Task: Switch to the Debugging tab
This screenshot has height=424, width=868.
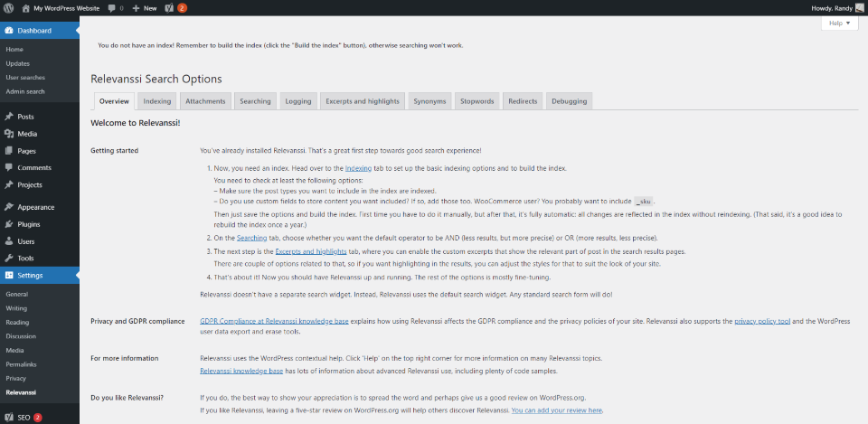Action: coord(569,101)
